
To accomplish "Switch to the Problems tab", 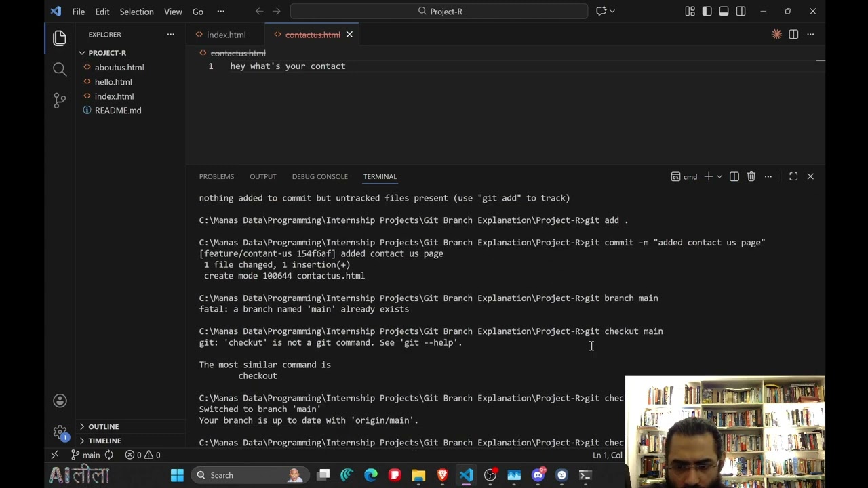I will point(216,176).
